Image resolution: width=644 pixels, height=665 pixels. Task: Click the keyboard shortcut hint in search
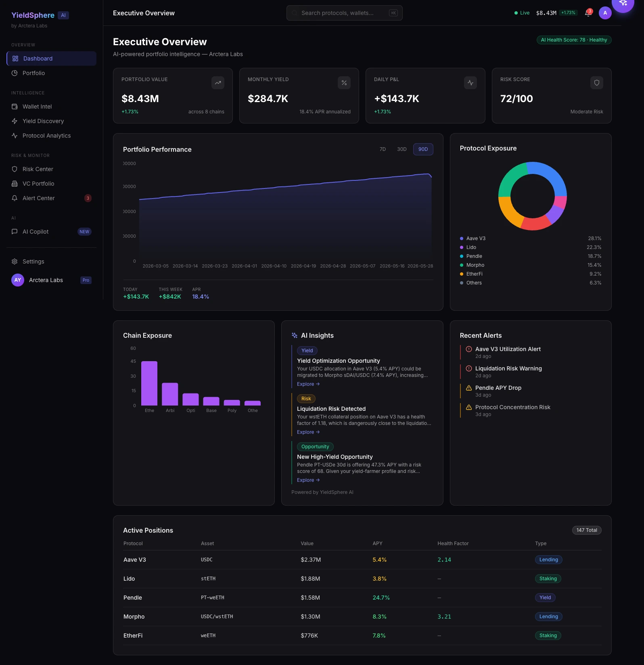pos(393,13)
